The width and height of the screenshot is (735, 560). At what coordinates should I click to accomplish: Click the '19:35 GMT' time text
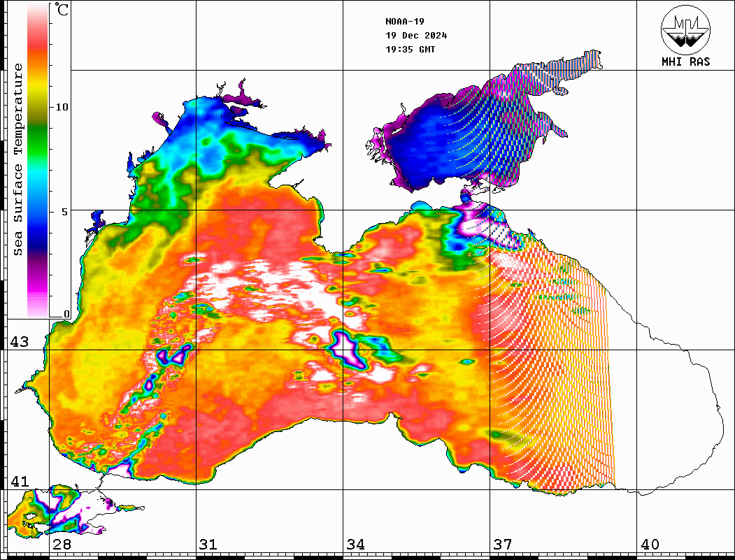pos(411,50)
